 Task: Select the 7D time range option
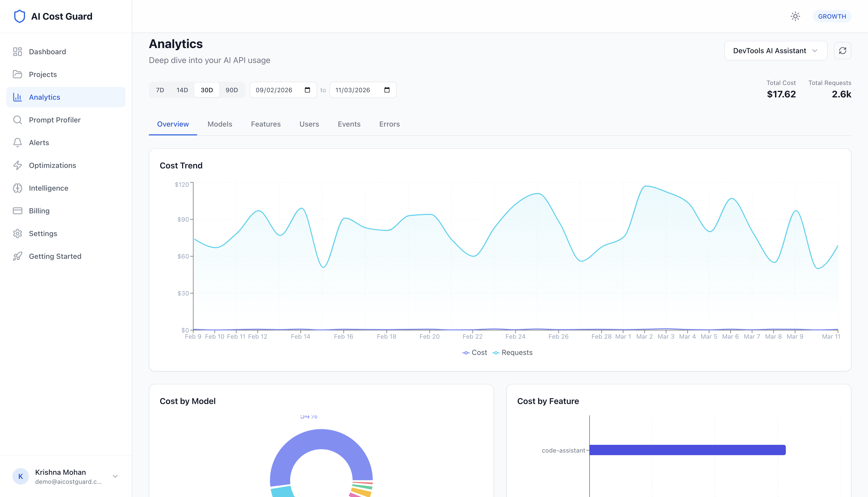click(160, 90)
